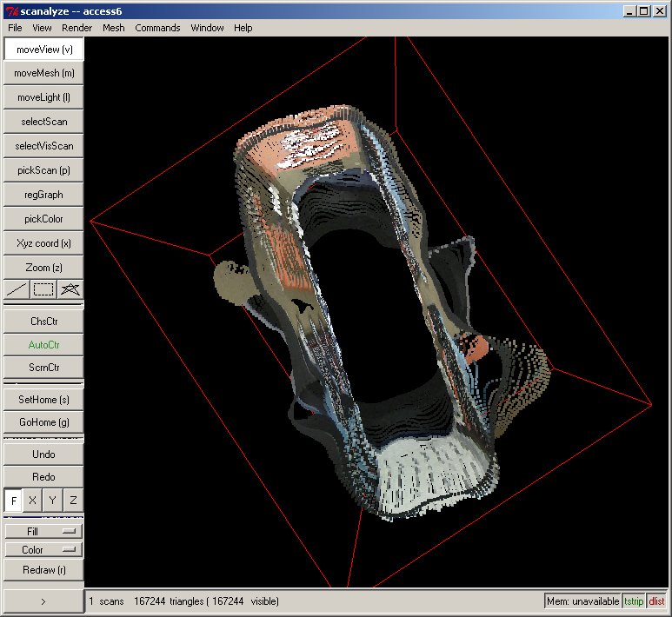Toggle the F axis constraint button

13,501
